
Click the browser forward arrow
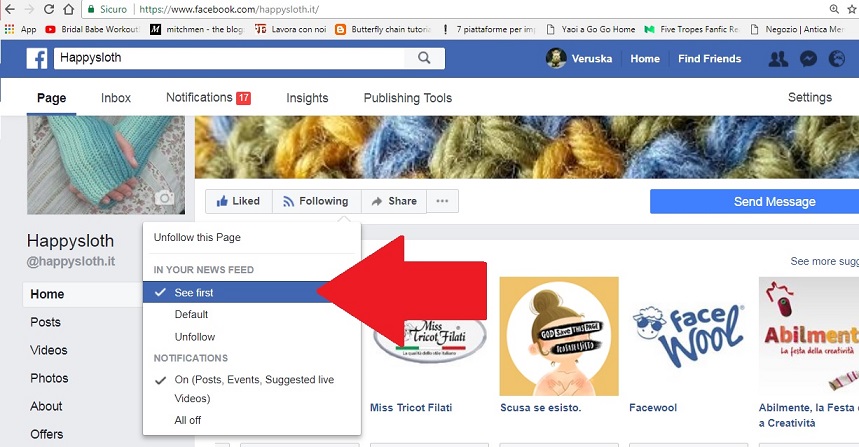tap(28, 9)
